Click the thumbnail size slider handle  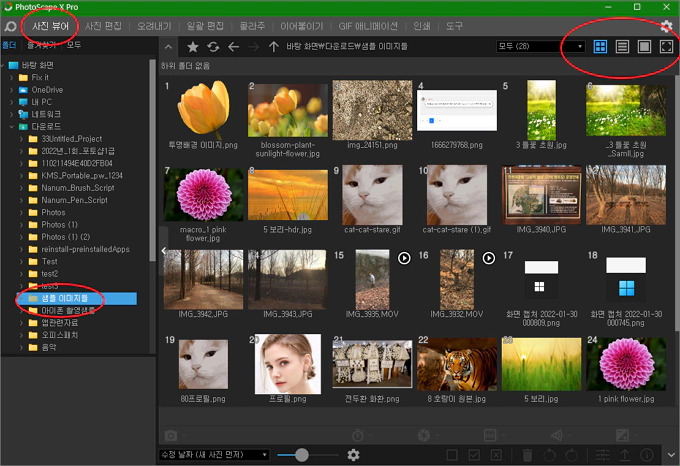tap(301, 455)
